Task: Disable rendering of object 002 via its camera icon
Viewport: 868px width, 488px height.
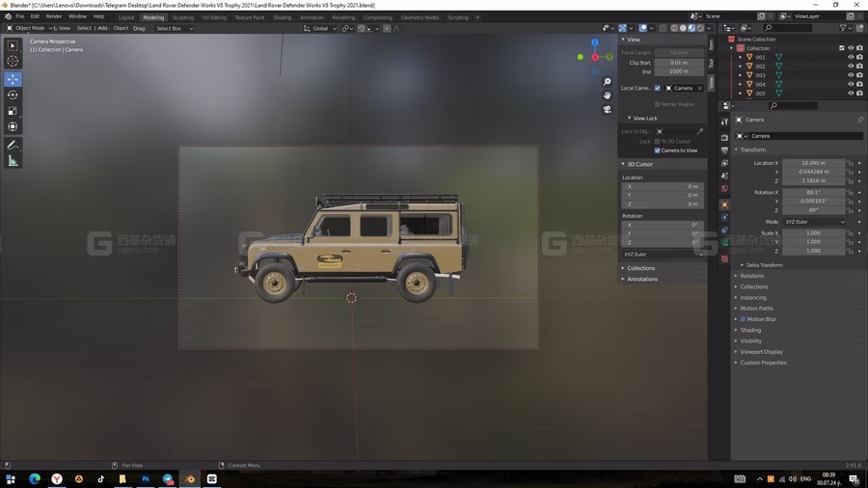Action: pos(859,66)
